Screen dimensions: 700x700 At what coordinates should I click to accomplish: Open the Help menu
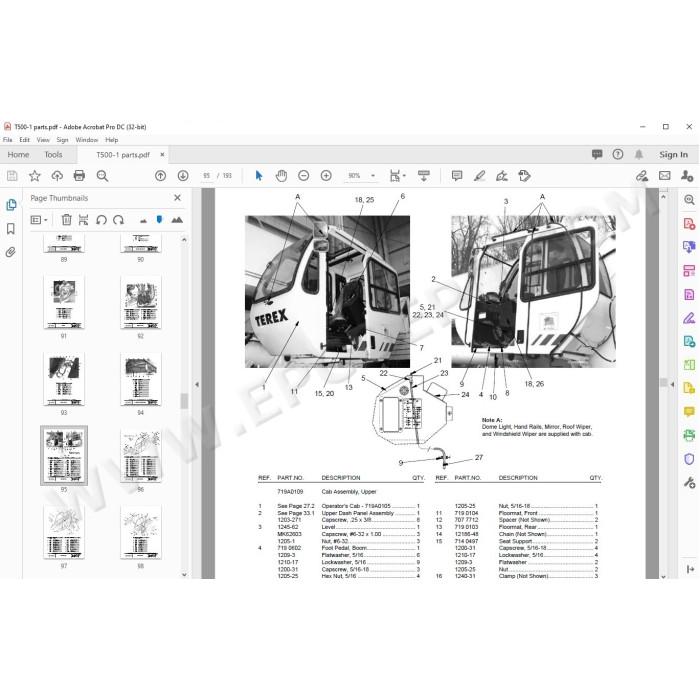pos(112,140)
